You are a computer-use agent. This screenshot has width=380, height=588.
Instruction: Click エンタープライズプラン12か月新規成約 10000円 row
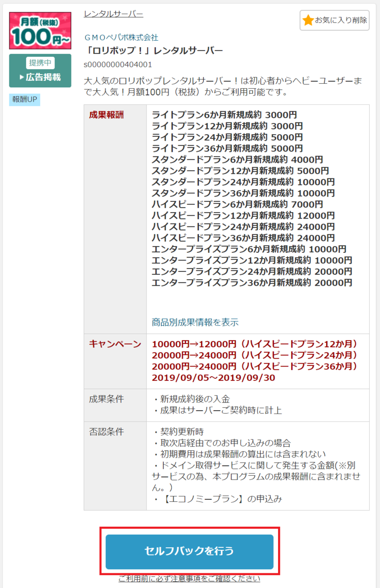[x=252, y=260]
